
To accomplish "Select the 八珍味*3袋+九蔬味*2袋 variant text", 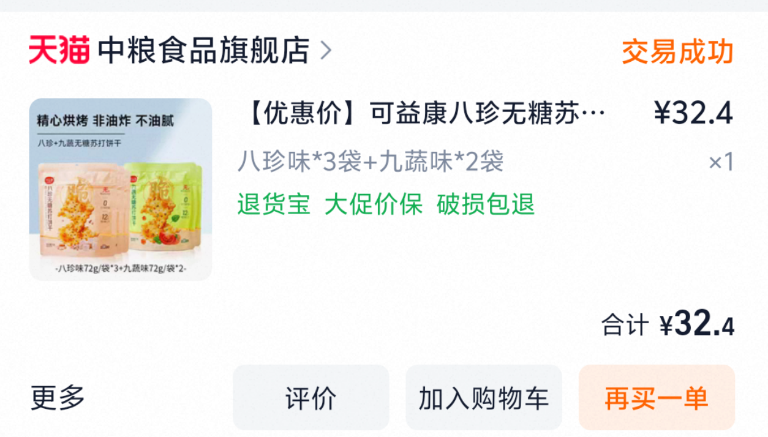I will pos(371,162).
